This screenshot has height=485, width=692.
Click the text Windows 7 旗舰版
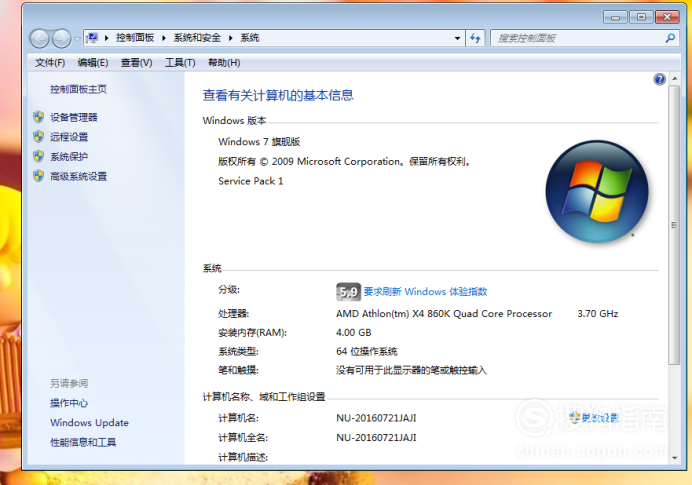point(259,142)
